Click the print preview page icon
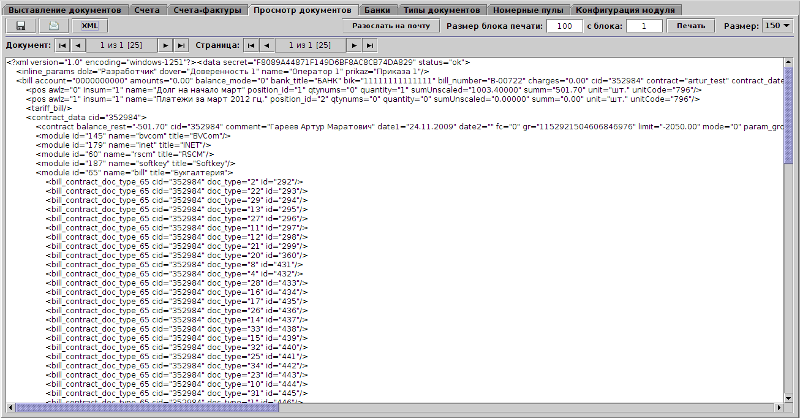This screenshot has width=800, height=418. (x=55, y=25)
